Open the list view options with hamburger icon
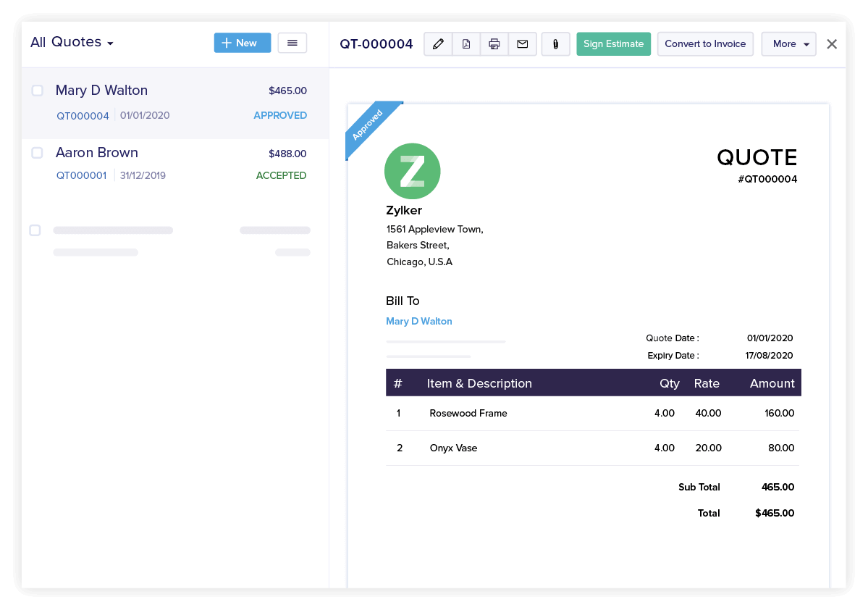The image size is (868, 610). [292, 43]
